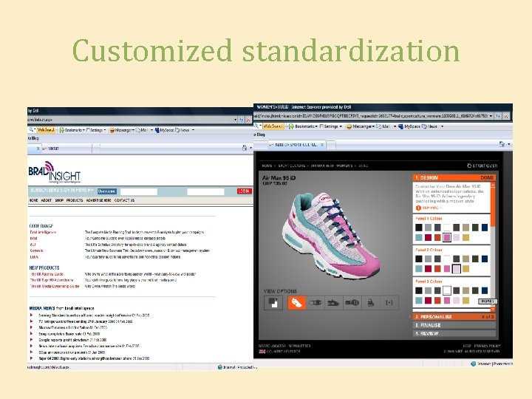Click the search magnifier icon in Brad Insight toolbar
Viewport: 532px width, 399px height.
click(x=31, y=129)
